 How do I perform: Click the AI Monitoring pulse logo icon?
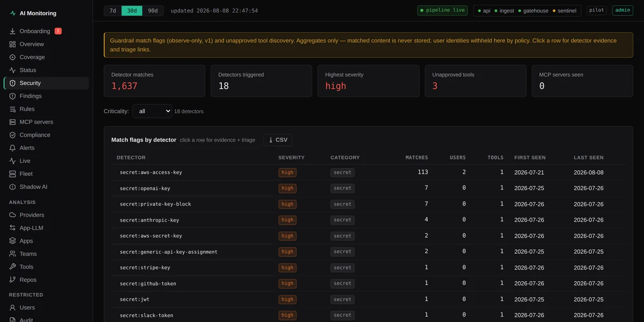[x=12, y=14]
